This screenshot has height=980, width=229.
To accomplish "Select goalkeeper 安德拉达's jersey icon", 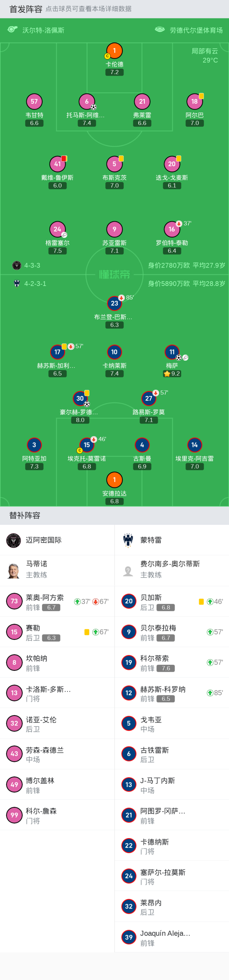I will (114, 480).
